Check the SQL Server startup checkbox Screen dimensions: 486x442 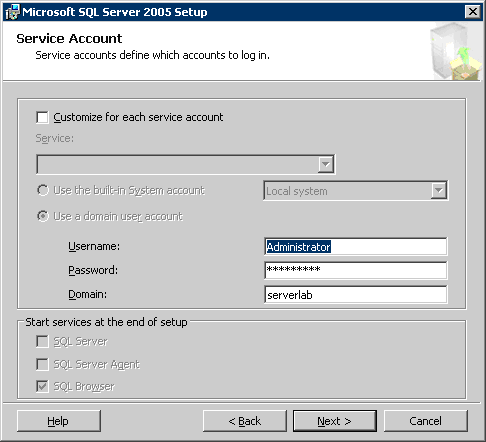coord(42,341)
